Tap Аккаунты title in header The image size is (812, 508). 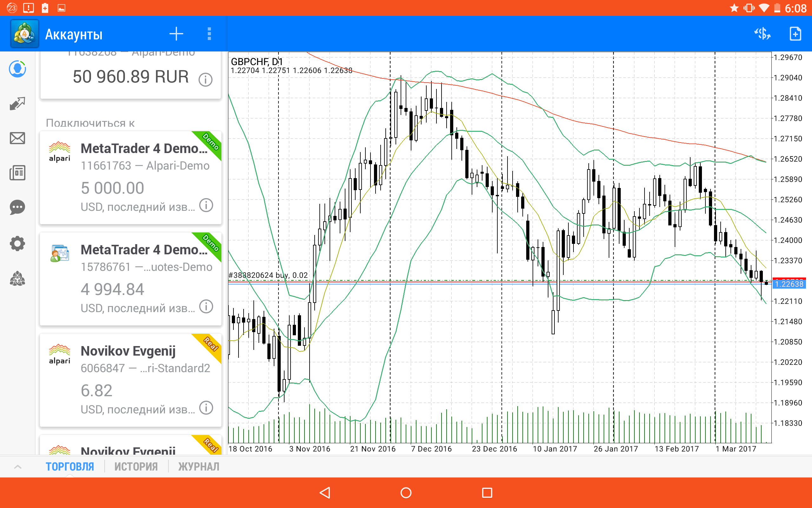[74, 34]
